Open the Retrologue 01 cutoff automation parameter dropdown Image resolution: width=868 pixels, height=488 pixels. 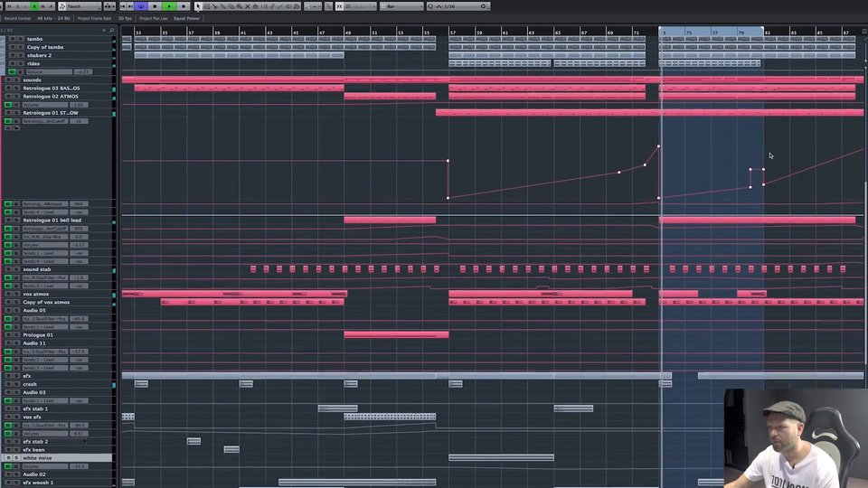(x=45, y=120)
